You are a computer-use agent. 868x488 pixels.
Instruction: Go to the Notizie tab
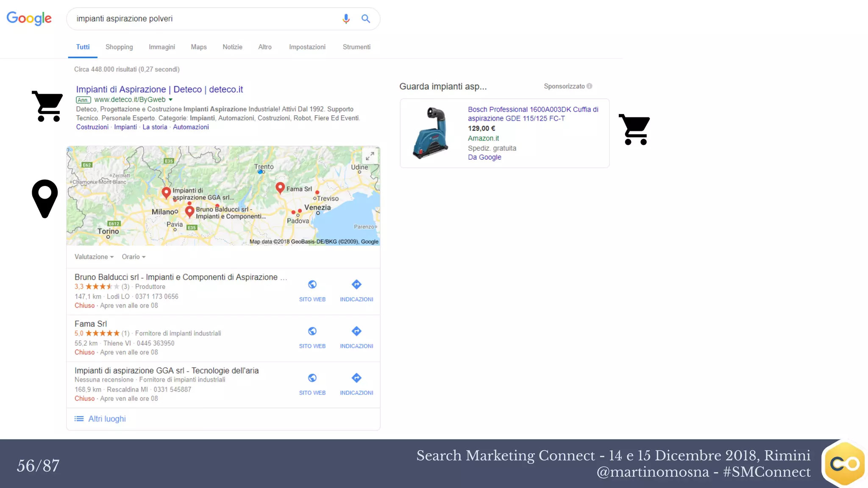232,47
